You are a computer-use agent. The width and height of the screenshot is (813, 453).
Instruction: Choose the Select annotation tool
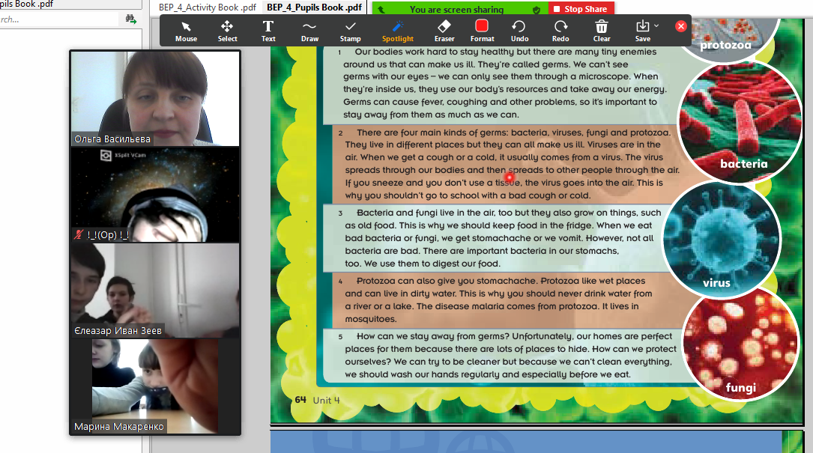coord(227,30)
